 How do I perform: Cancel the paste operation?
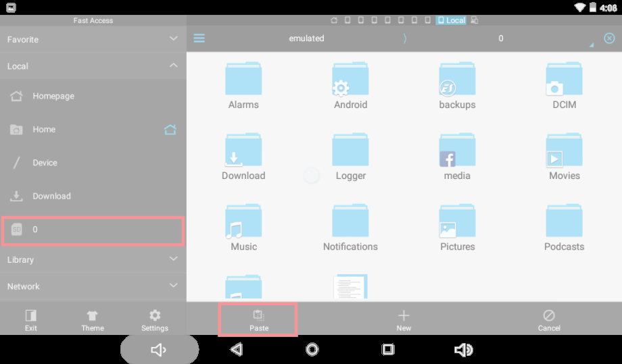tap(549, 320)
